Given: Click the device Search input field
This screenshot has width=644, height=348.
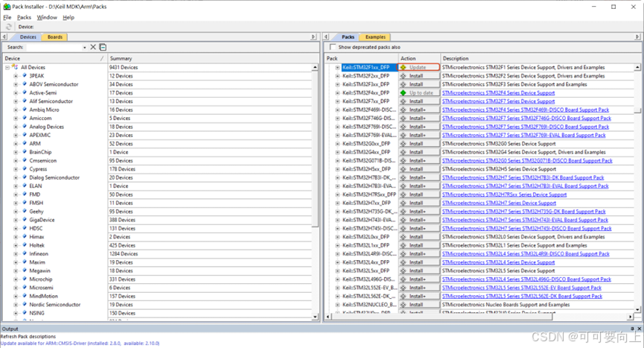Looking at the screenshot, I should pos(54,47).
